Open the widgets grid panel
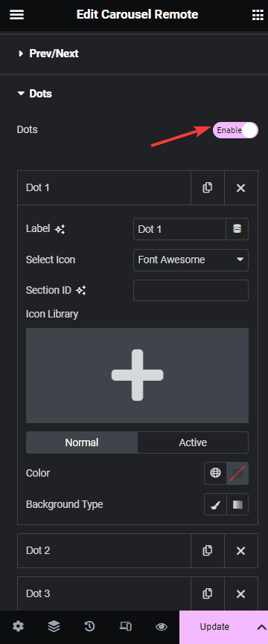This screenshot has width=268, height=644. [x=258, y=15]
